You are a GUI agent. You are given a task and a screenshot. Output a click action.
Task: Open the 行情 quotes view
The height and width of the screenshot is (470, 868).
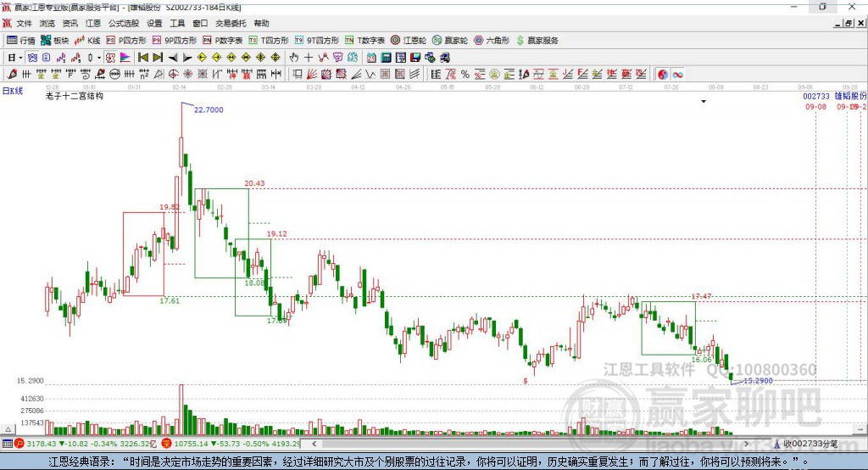click(21, 41)
